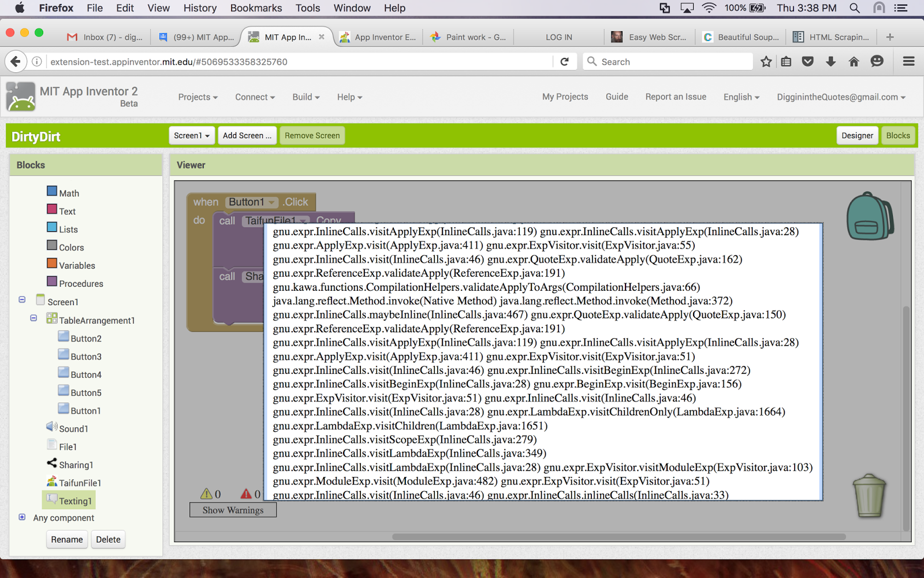Click the Pocket icon in Firefox toolbar

[x=808, y=61]
